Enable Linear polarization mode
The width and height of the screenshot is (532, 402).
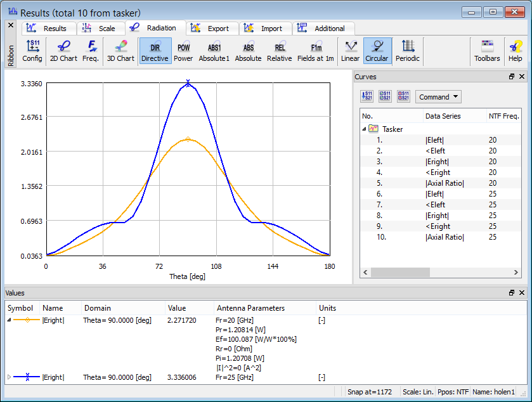point(350,51)
